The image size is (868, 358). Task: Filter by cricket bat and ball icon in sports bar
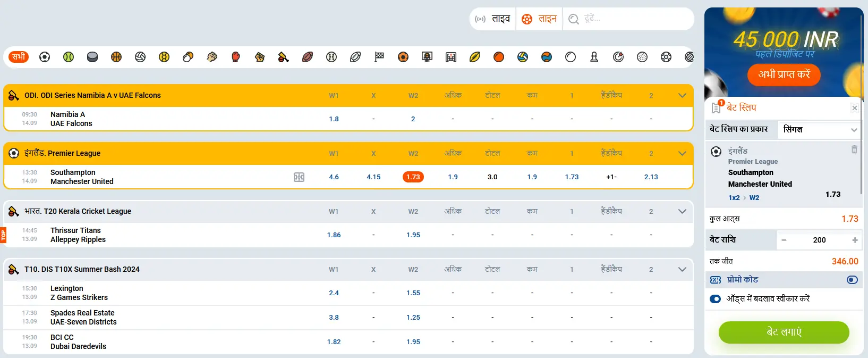284,57
